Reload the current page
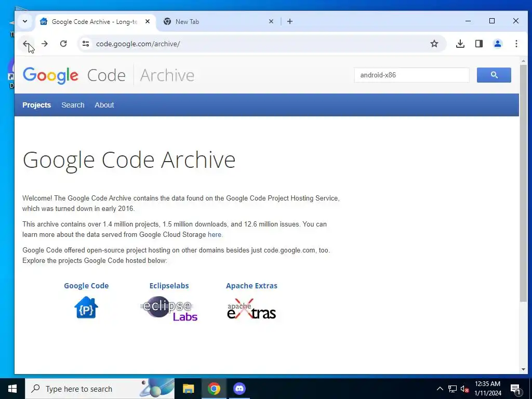The image size is (532, 399). [x=63, y=44]
